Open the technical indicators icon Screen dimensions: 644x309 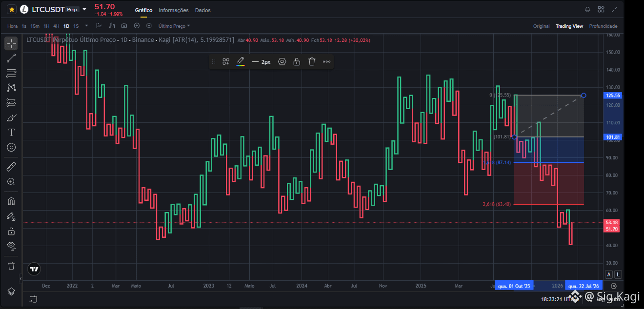coord(112,26)
